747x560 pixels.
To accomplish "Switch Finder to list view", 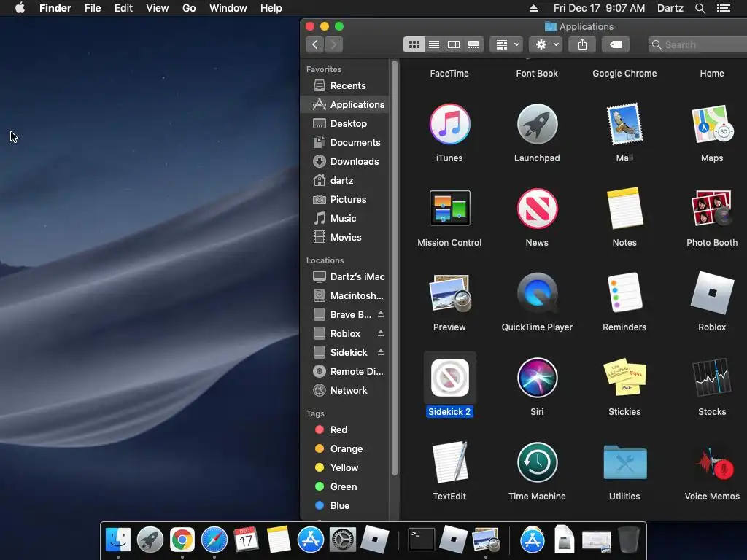I will pyautogui.click(x=433, y=44).
